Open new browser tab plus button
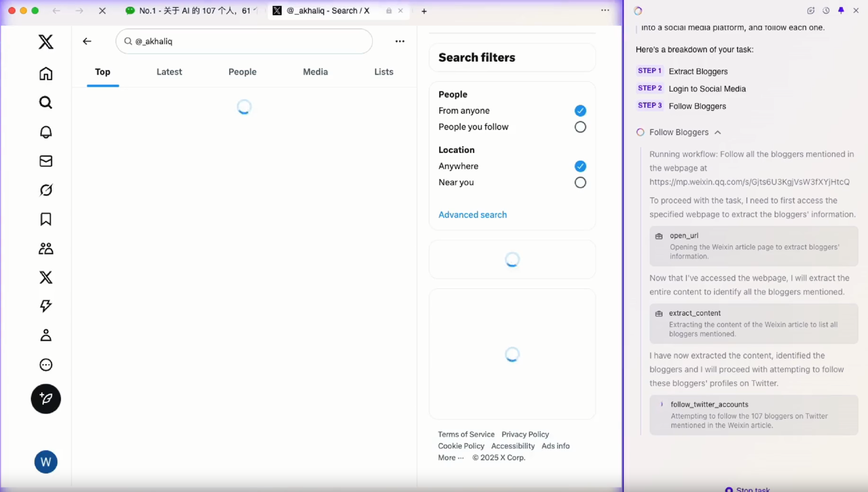The image size is (868, 492). pos(424,11)
